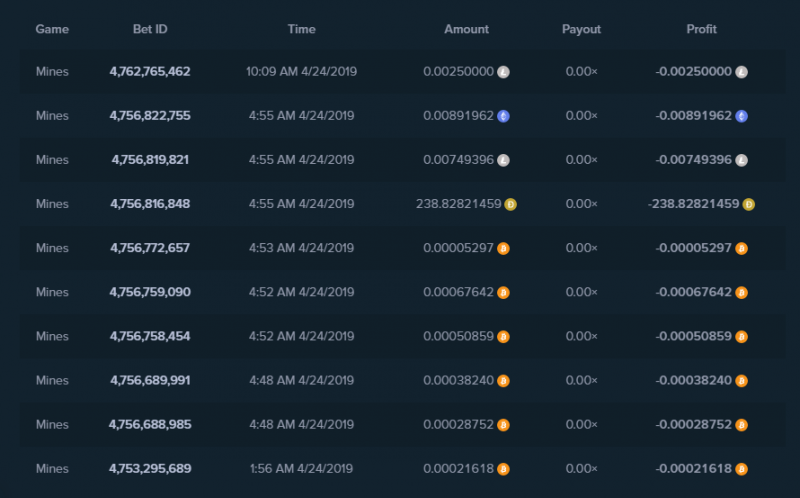
Task: Select the Mines row at 10:09 AM
Action: 402,71
